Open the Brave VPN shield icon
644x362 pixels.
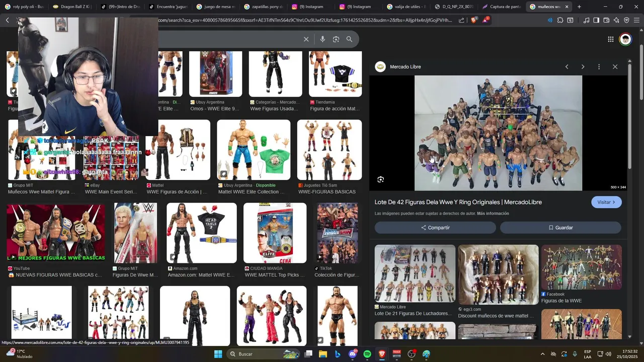click(626, 20)
